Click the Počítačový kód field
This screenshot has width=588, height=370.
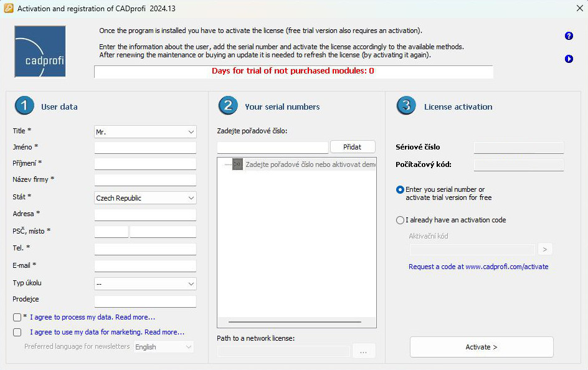pyautogui.click(x=519, y=165)
